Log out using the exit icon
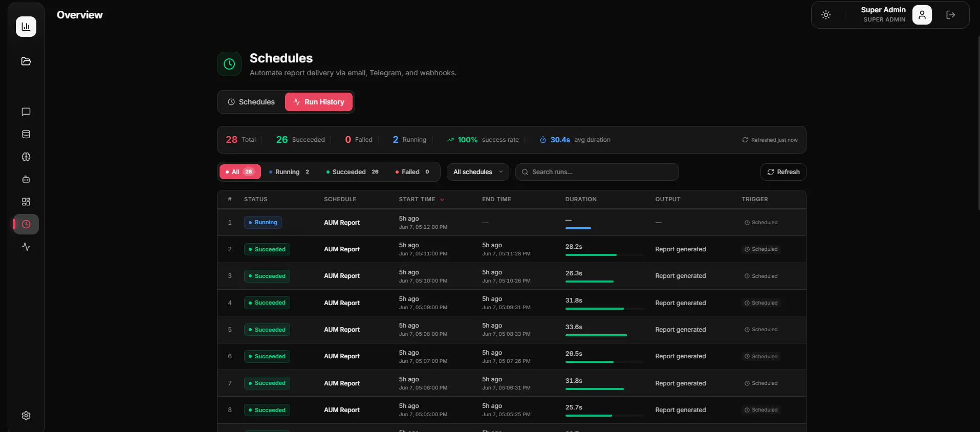 [x=951, y=15]
